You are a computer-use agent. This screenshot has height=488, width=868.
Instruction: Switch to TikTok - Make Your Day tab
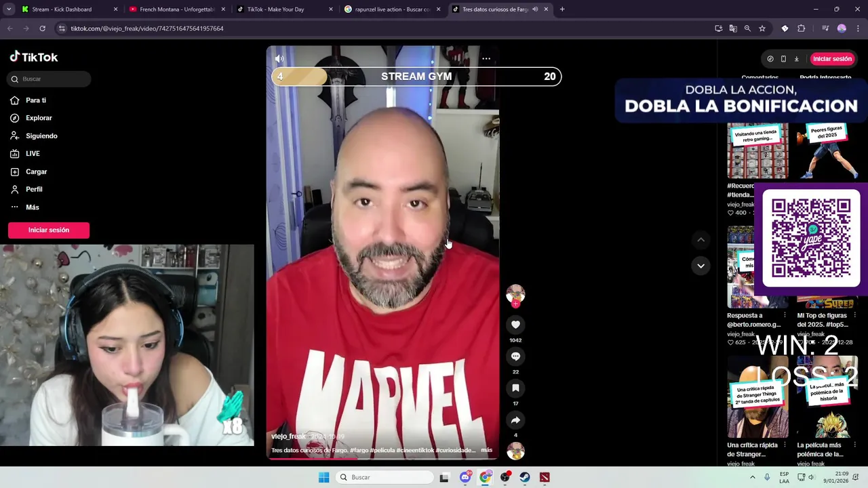284,9
